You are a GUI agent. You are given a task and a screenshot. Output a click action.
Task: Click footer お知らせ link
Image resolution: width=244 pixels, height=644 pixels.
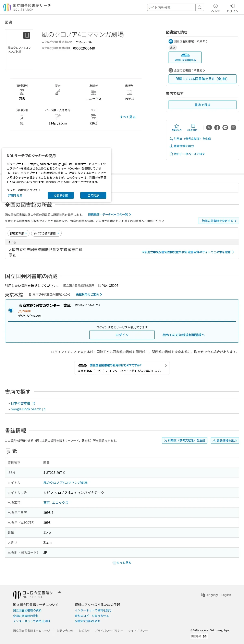click(84, 631)
